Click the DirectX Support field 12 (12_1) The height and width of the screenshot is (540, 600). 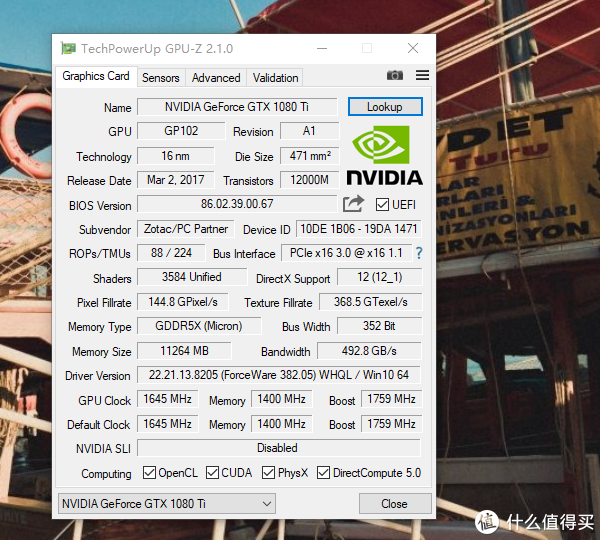(x=380, y=277)
